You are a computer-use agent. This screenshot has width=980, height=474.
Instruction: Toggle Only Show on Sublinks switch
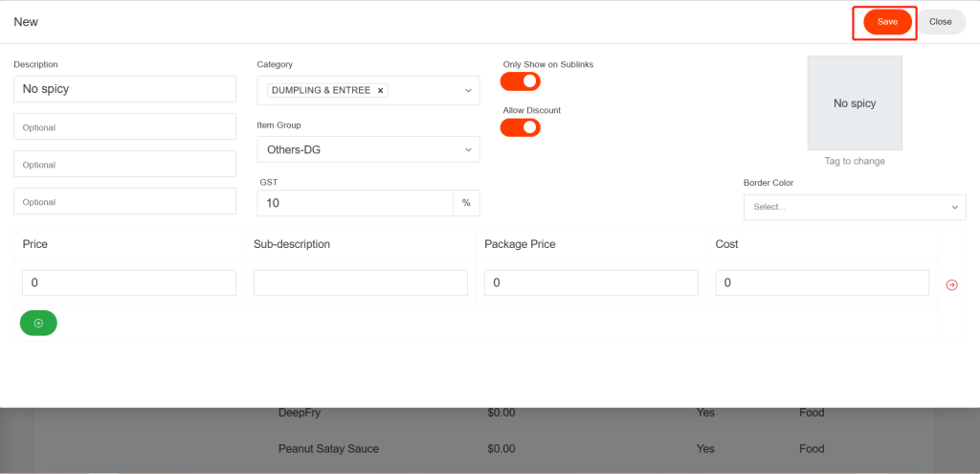coord(521,81)
